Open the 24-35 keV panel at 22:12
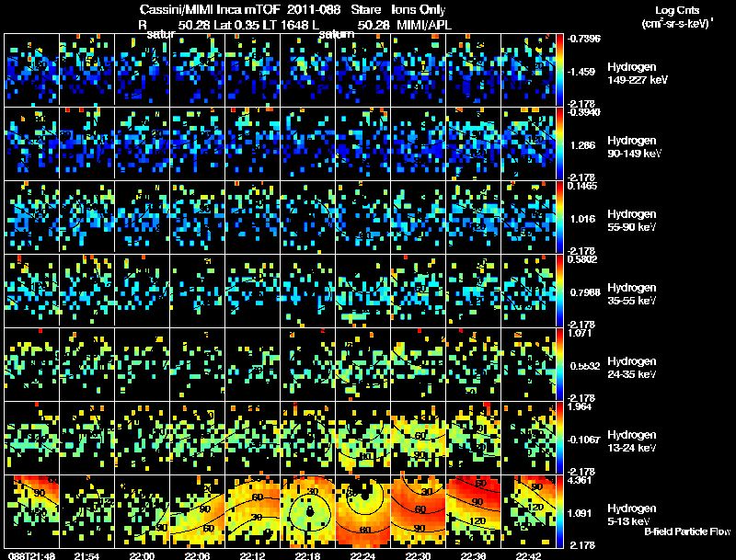Viewport: 736px width, 560px height. [x=252, y=364]
